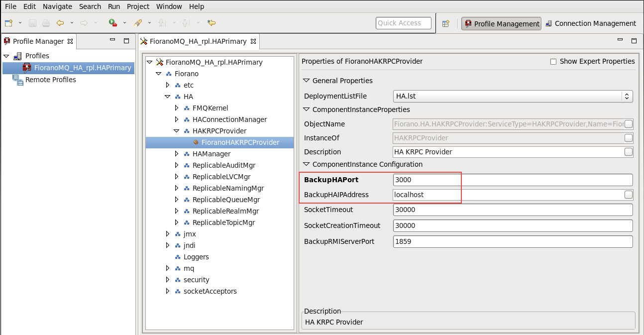
Task: Enable Show Expert Properties checkbox
Action: 553,62
